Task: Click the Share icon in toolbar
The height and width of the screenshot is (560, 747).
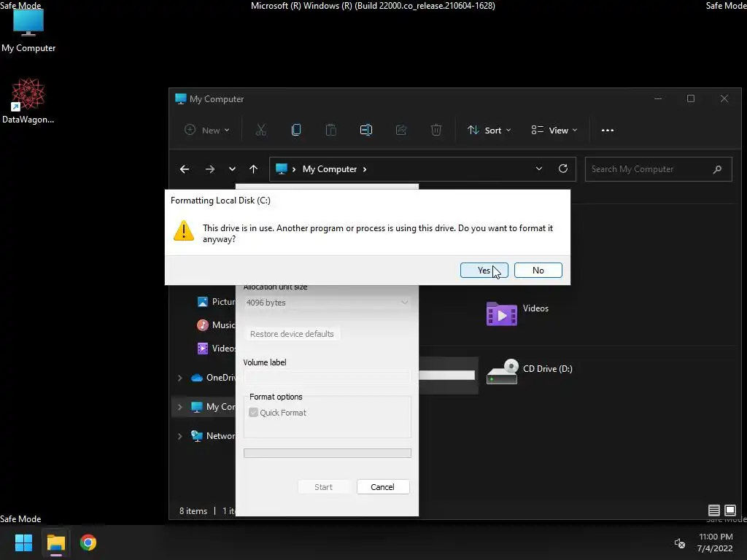Action: pyautogui.click(x=401, y=130)
